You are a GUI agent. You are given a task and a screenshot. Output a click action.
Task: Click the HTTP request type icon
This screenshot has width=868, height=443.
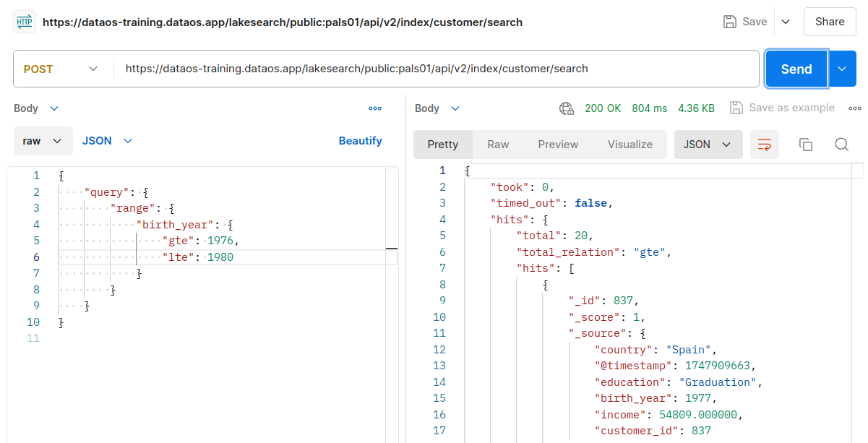click(x=25, y=22)
